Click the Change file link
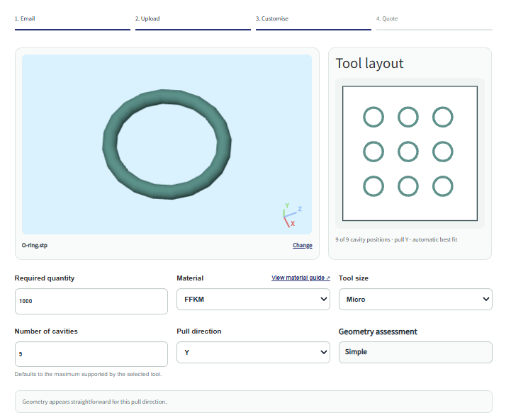The width and height of the screenshot is (511, 420). pos(302,245)
